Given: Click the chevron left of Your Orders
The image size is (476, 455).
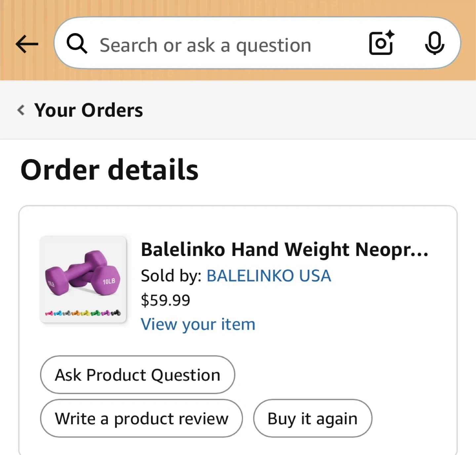Looking at the screenshot, I should coord(21,110).
